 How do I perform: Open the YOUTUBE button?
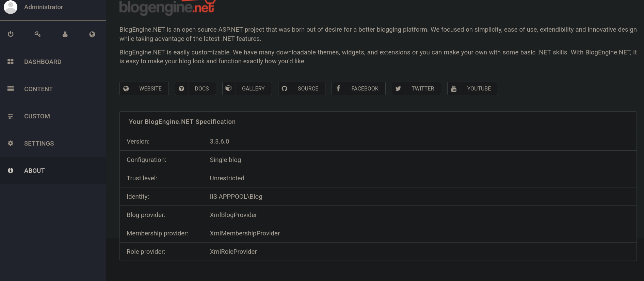[x=472, y=88]
